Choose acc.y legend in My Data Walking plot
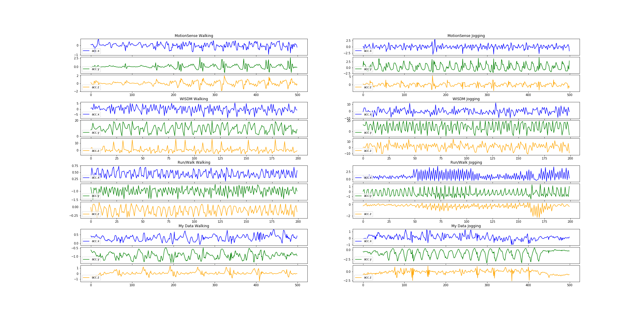 tap(91, 259)
